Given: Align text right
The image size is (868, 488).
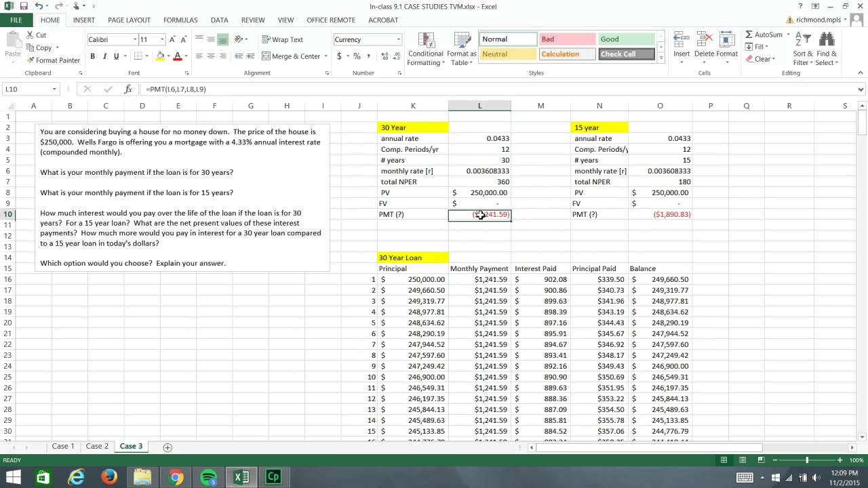Looking at the screenshot, I should click(x=222, y=56).
